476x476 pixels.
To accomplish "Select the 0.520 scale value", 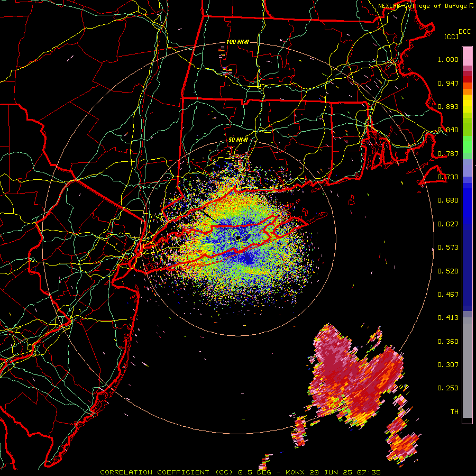I will pyautogui.click(x=448, y=271).
